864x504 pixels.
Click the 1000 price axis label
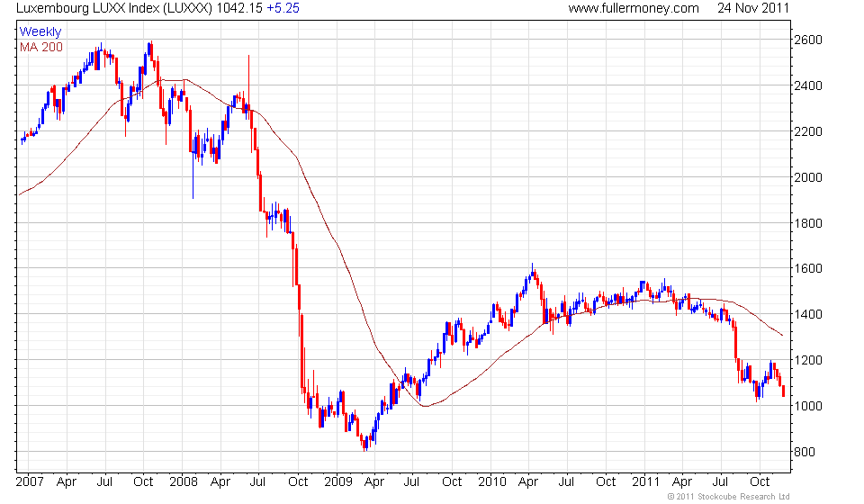[808, 406]
